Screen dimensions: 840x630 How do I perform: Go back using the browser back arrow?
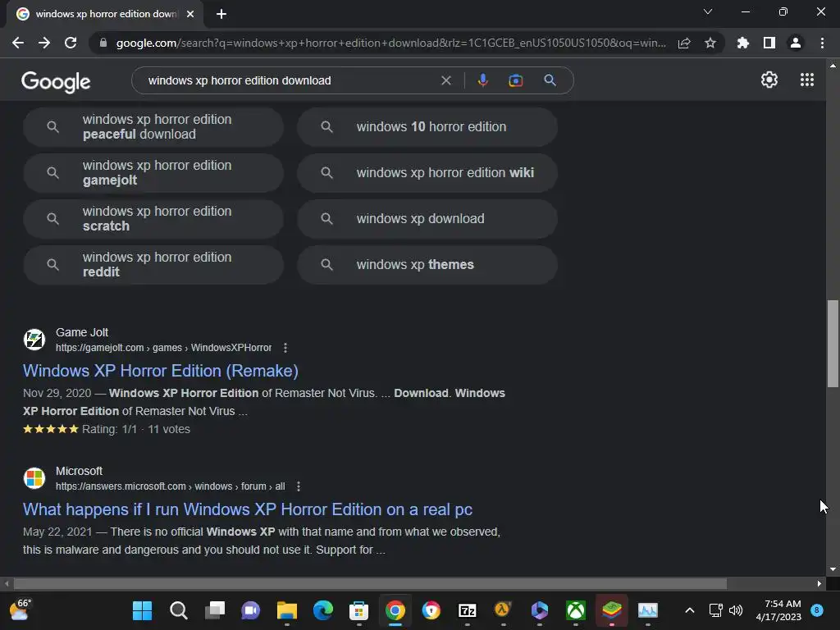coord(18,43)
